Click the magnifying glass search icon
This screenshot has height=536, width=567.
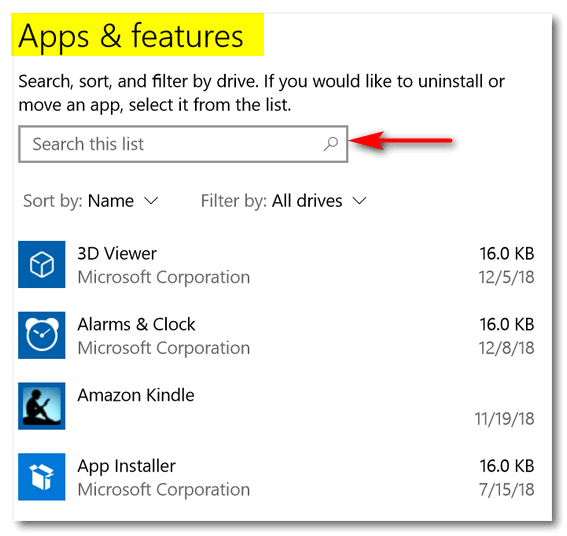pyautogui.click(x=331, y=144)
